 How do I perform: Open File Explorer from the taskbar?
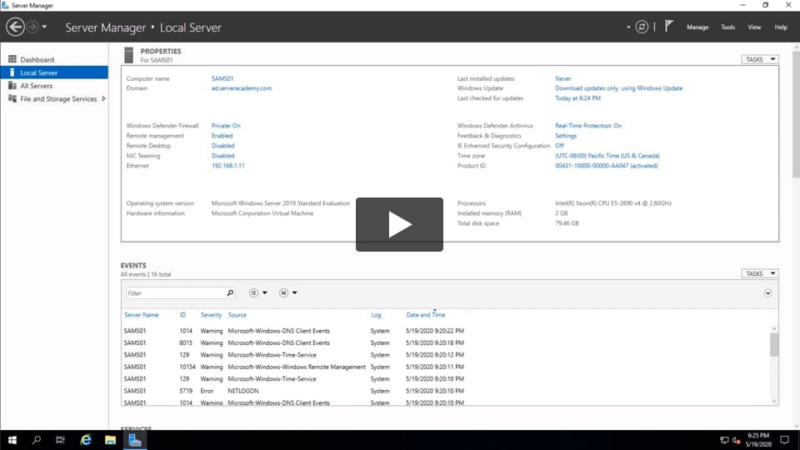[x=110, y=440]
